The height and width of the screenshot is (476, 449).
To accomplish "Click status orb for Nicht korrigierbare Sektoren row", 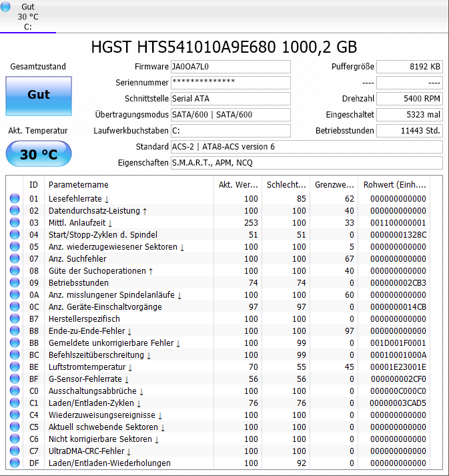I will (x=15, y=439).
